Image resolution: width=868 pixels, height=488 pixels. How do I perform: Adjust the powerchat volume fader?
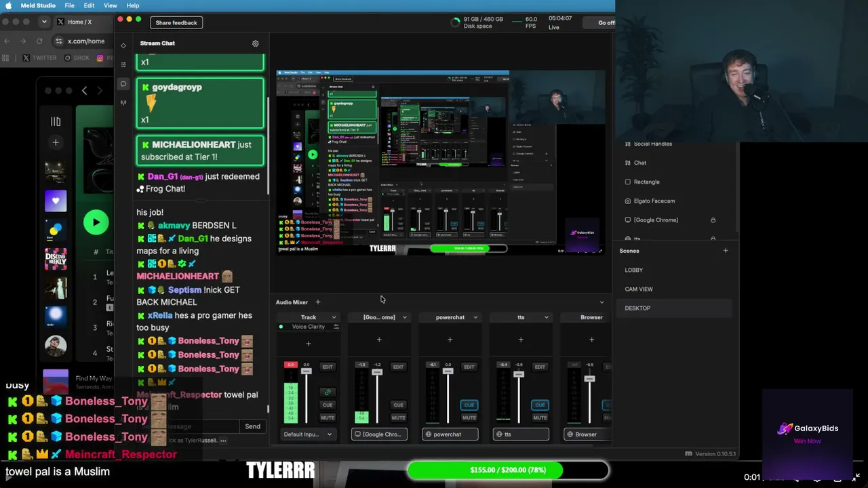(x=448, y=371)
